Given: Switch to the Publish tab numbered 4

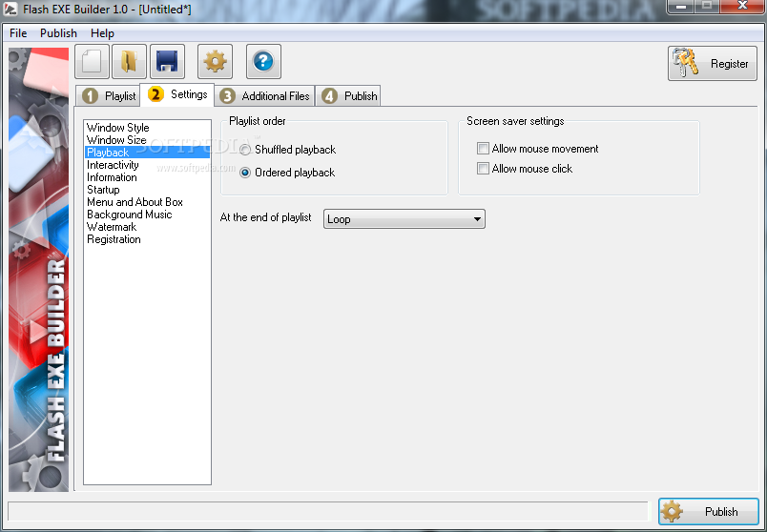Looking at the screenshot, I should point(348,96).
